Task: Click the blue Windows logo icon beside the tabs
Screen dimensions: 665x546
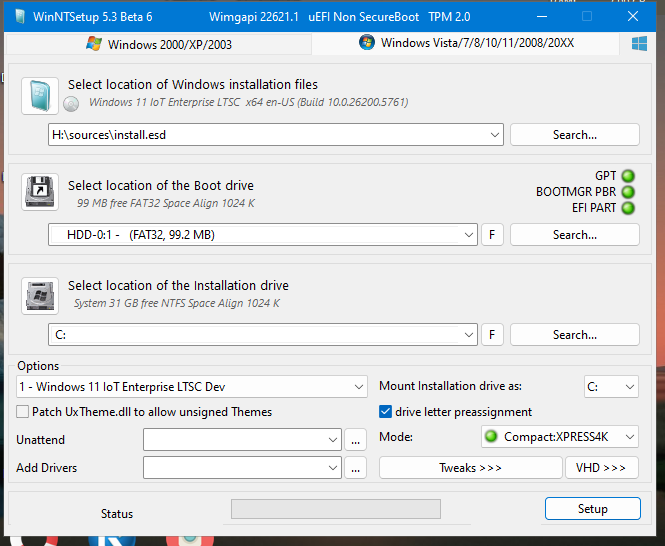Action: click(x=639, y=43)
